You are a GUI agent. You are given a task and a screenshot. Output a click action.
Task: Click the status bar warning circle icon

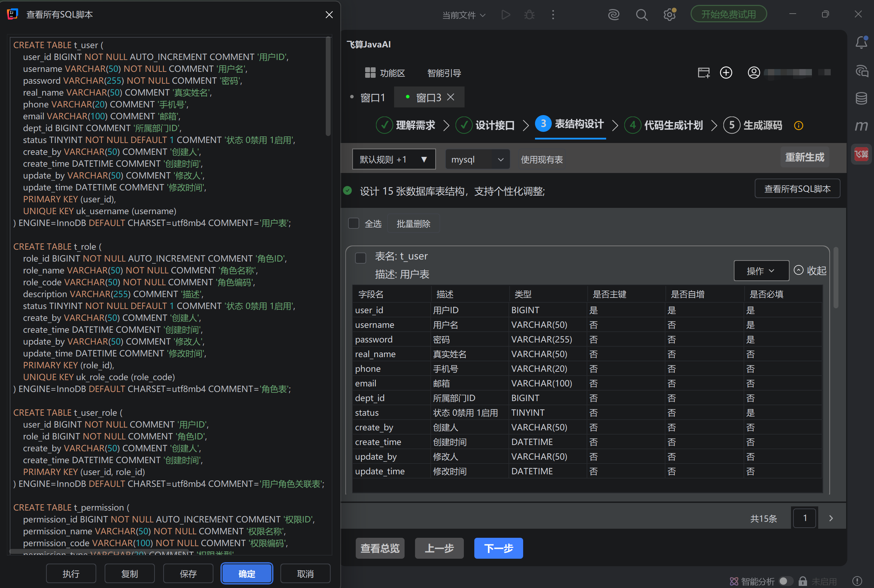857,581
